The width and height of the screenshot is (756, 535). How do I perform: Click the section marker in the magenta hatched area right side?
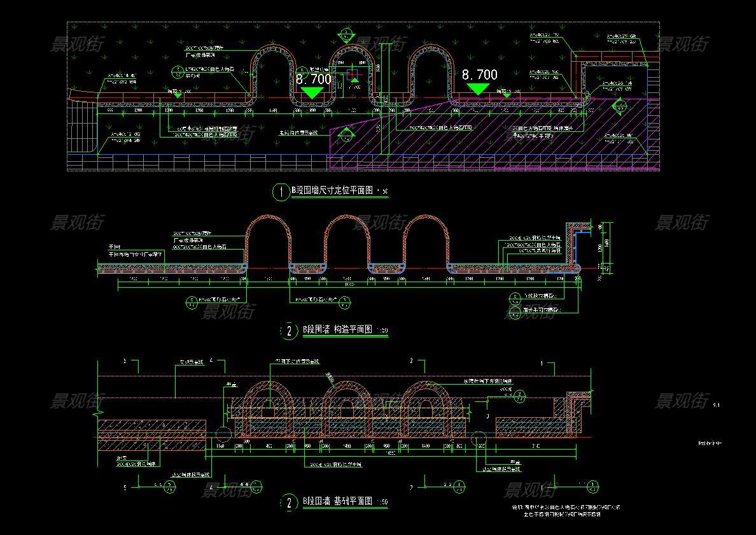pyautogui.click(x=617, y=106)
